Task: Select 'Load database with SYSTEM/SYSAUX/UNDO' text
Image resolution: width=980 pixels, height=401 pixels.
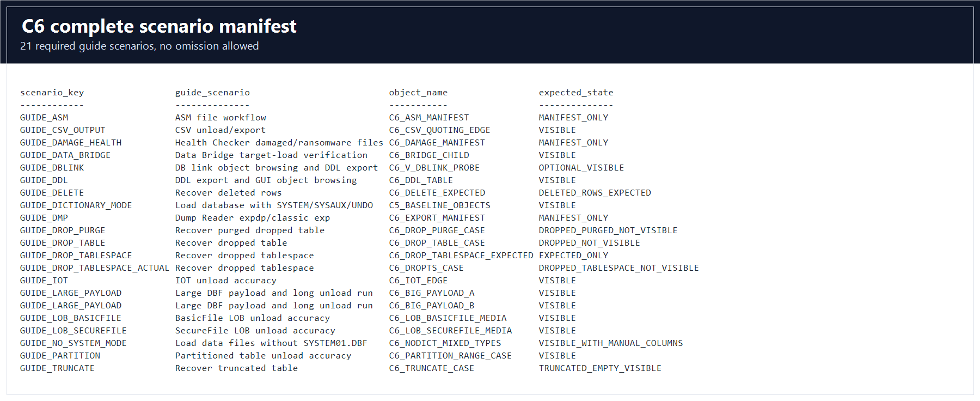Action: (x=274, y=205)
